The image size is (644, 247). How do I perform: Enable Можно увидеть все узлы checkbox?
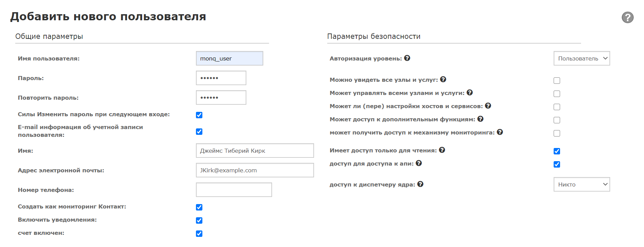[557, 80]
